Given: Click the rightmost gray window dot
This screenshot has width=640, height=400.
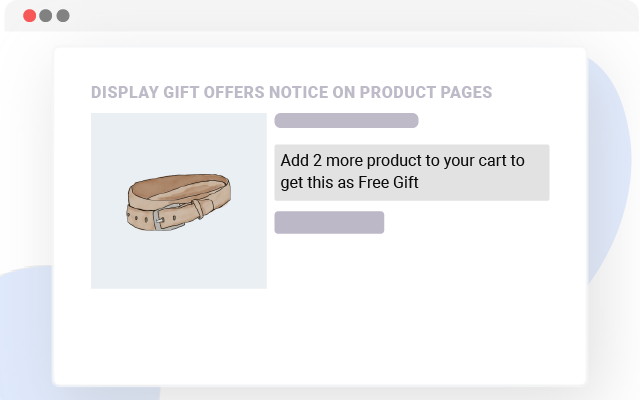Looking at the screenshot, I should pos(63,16).
